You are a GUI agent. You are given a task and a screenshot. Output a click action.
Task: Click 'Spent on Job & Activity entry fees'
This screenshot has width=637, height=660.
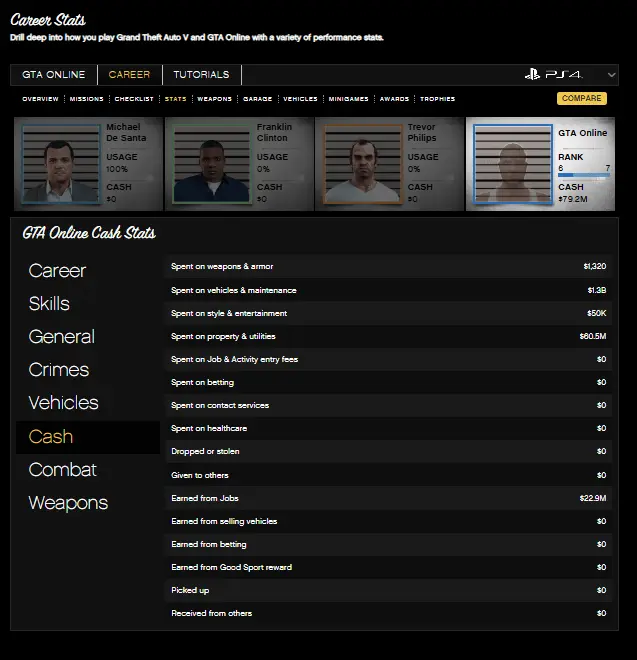click(x=389, y=359)
